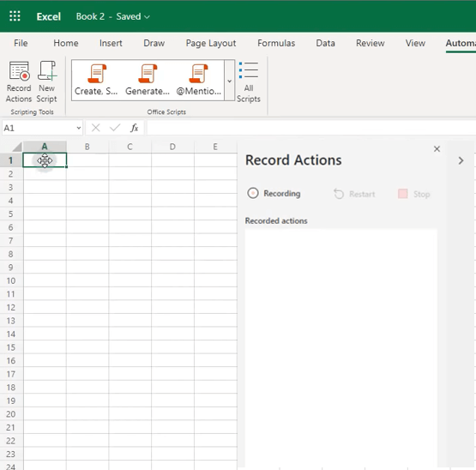Run the 'Create, S...' Office Script

coord(96,80)
